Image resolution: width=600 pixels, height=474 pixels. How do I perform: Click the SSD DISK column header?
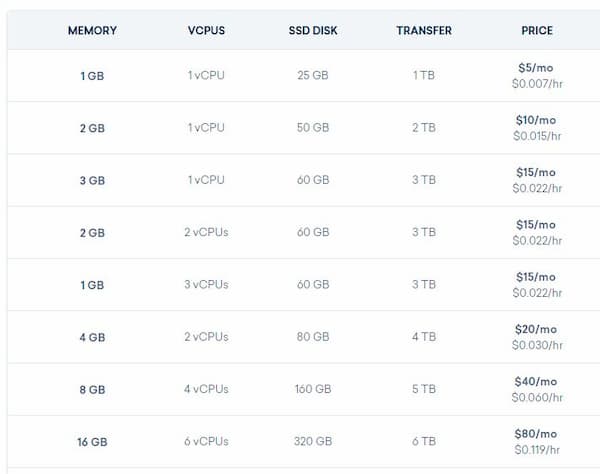tap(313, 31)
